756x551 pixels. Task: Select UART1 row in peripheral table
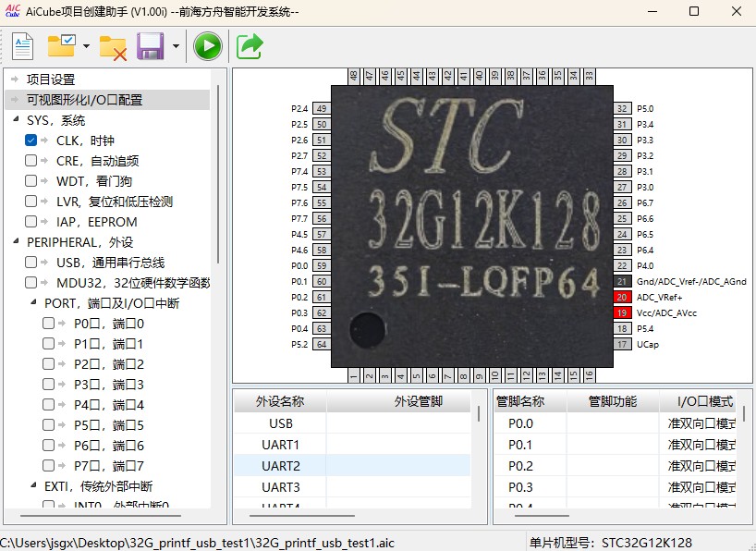[x=352, y=445]
